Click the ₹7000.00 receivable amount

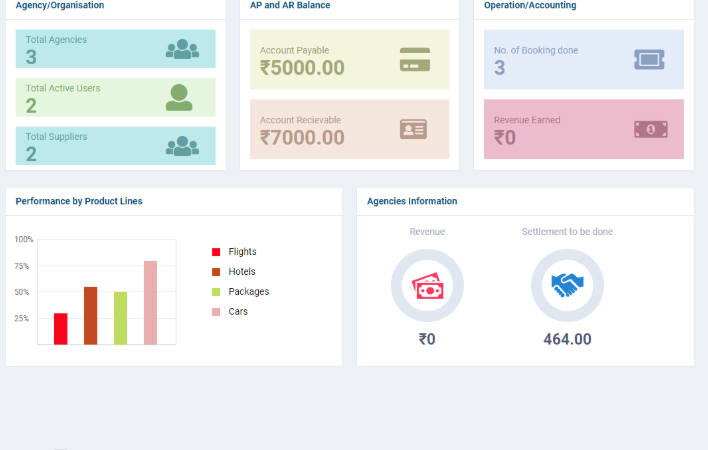tap(302, 138)
